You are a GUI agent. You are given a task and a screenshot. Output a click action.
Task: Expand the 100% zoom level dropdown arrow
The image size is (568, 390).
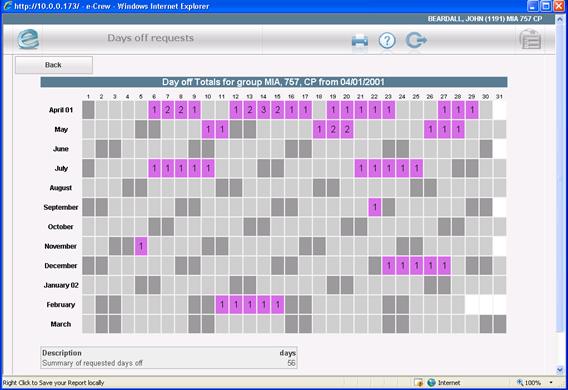551,382
